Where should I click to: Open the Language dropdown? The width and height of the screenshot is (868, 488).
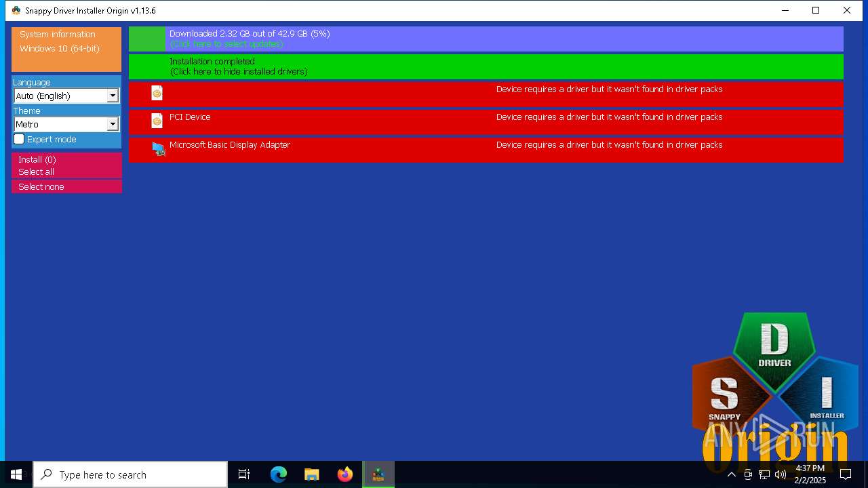[x=66, y=96]
